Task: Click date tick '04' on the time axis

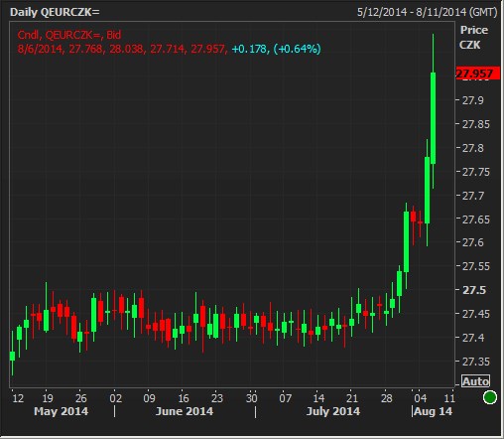Action: [421, 398]
